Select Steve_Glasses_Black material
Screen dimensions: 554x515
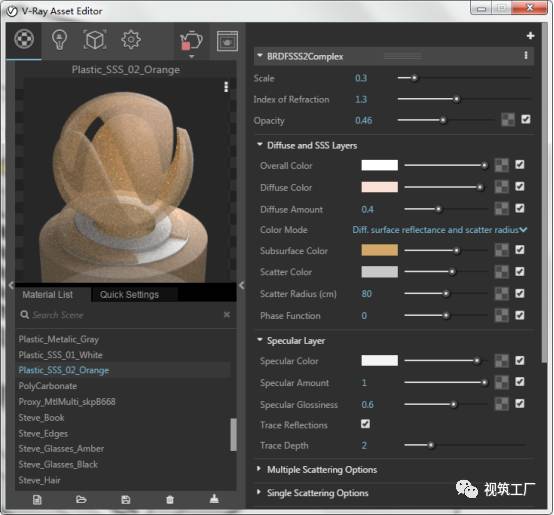point(58,464)
